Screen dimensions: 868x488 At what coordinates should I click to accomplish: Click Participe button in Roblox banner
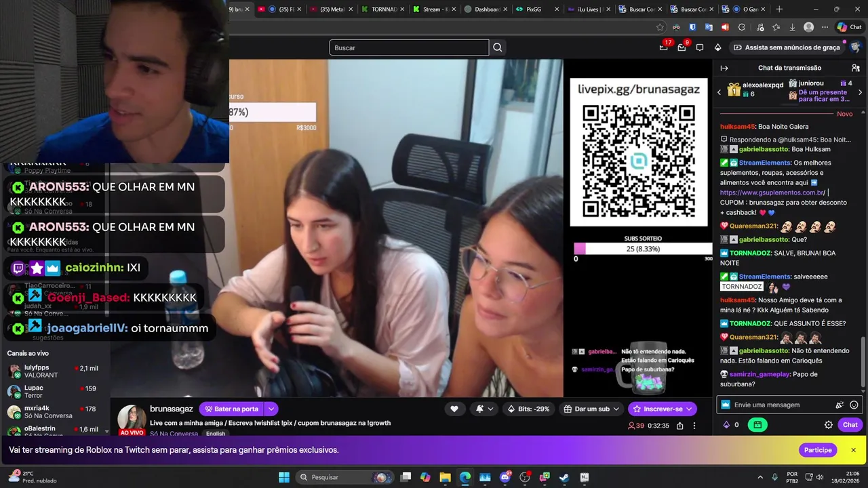818,450
